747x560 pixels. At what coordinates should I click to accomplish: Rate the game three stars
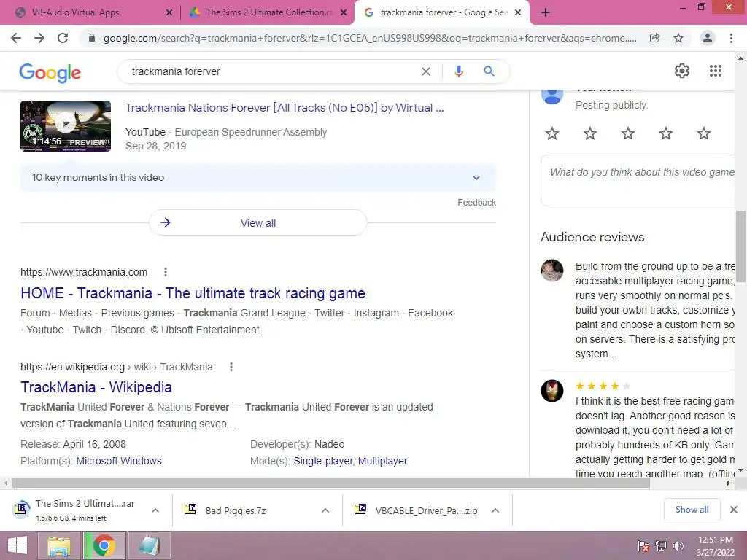click(628, 133)
